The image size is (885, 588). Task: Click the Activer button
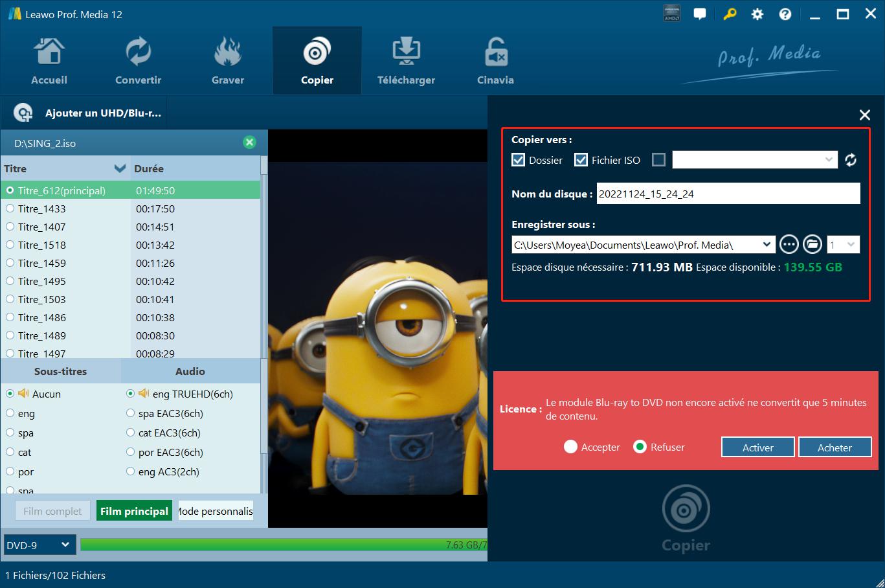[x=757, y=447]
